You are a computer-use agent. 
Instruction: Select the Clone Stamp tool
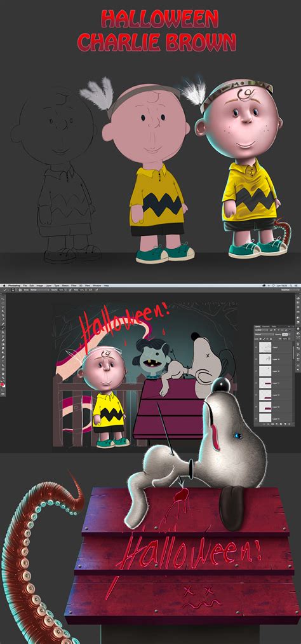(3, 332)
